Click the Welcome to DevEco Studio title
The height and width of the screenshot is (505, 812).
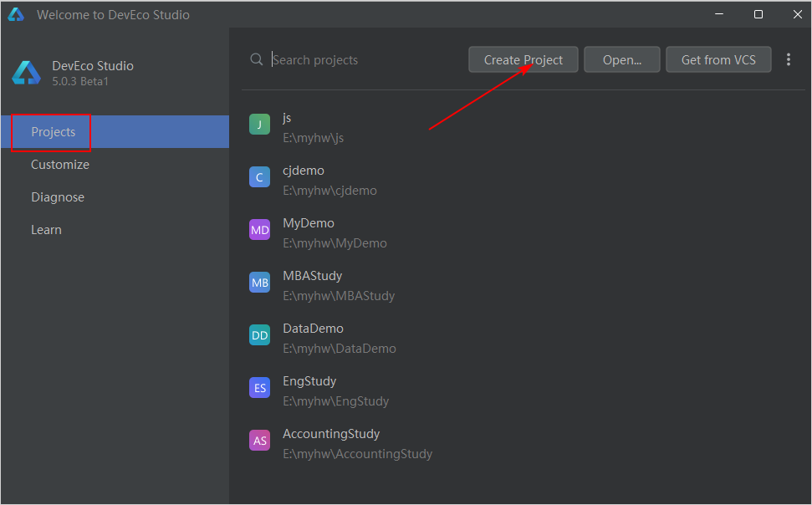(x=113, y=15)
